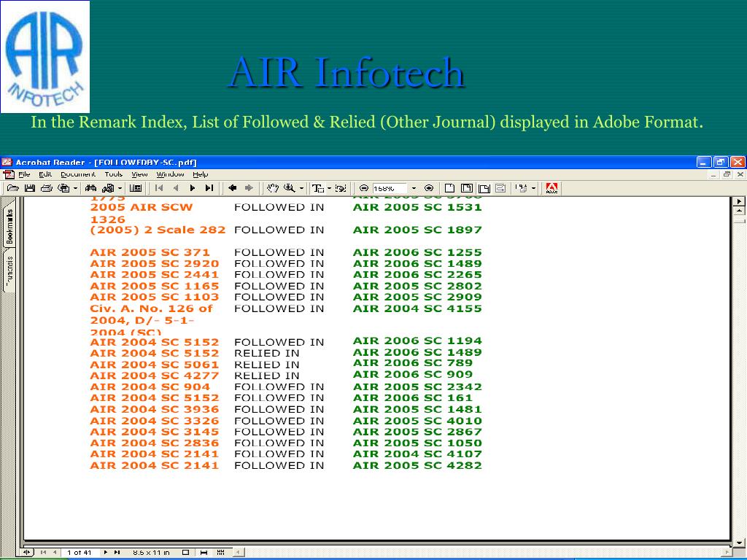This screenshot has width=747, height=560.
Task: Click the '8.5 x 11 in' page size
Action: [151, 553]
